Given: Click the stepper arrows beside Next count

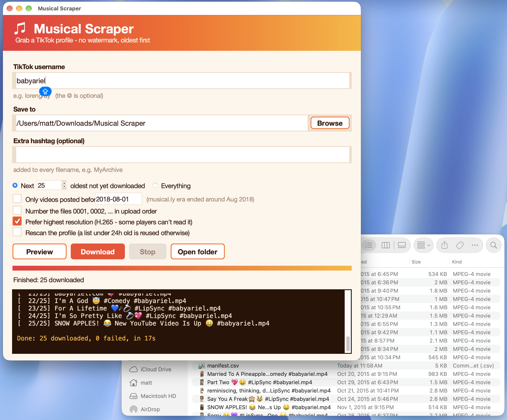Looking at the screenshot, I should pos(64,185).
